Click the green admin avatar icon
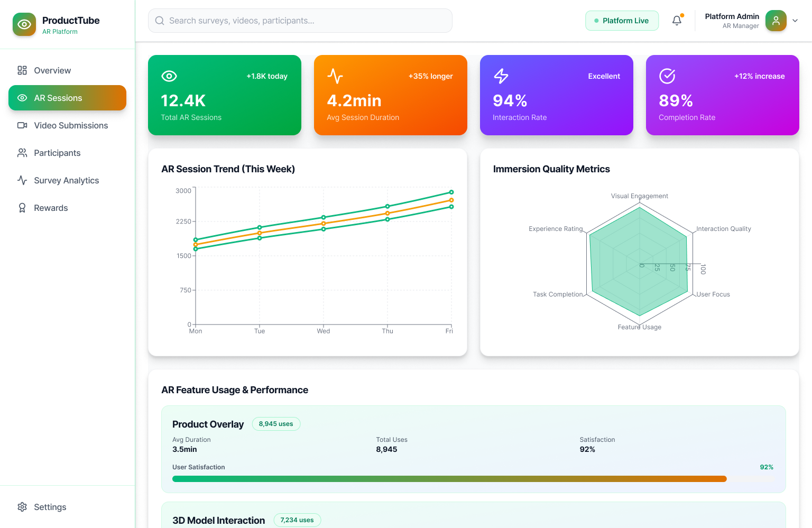Viewport: 812px width, 528px height. [x=776, y=21]
